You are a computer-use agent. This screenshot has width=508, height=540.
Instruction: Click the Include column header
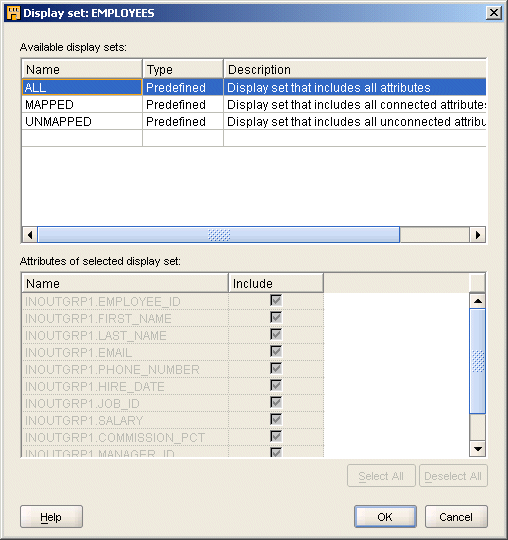(x=276, y=283)
